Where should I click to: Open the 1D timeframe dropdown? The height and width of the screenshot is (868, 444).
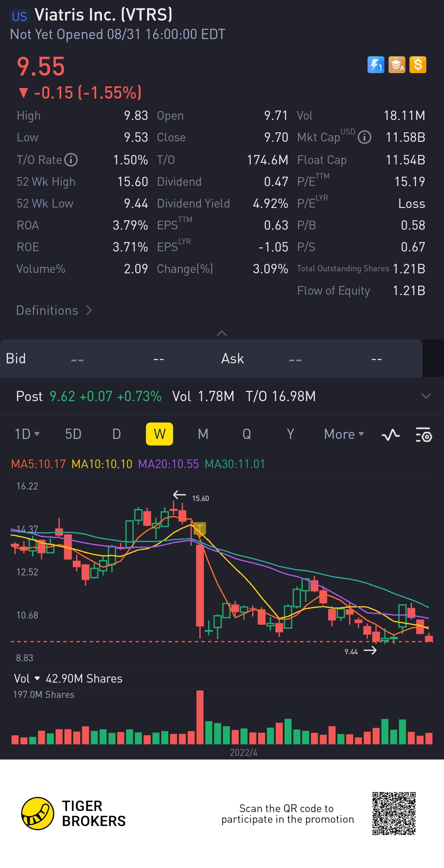pyautogui.click(x=27, y=434)
